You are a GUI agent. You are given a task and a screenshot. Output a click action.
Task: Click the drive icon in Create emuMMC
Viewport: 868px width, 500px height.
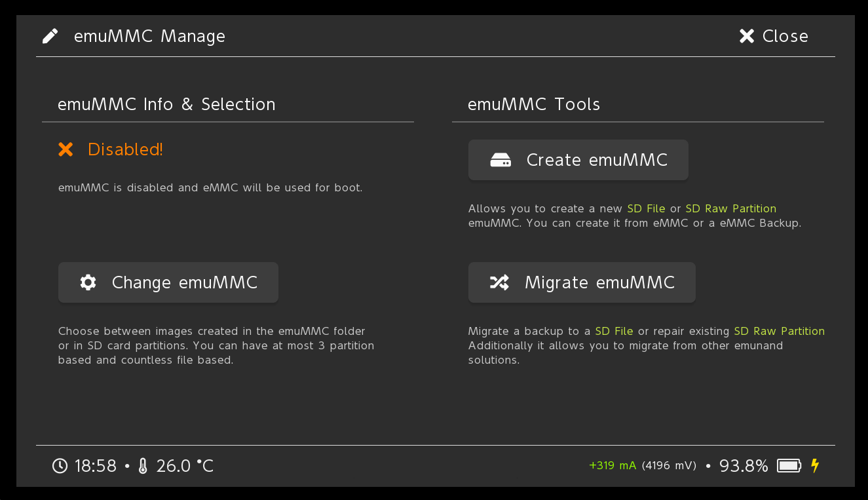tap(500, 161)
